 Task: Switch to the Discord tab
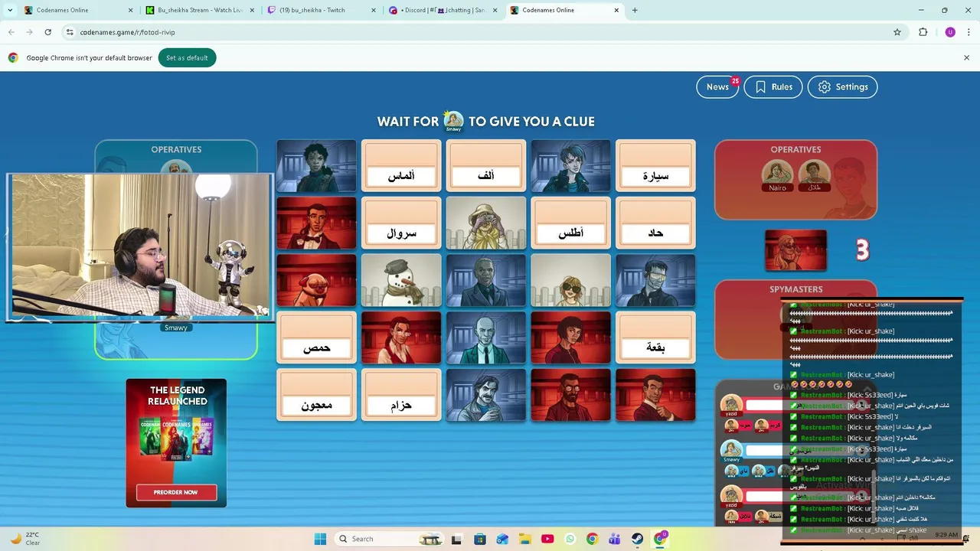[x=440, y=10]
